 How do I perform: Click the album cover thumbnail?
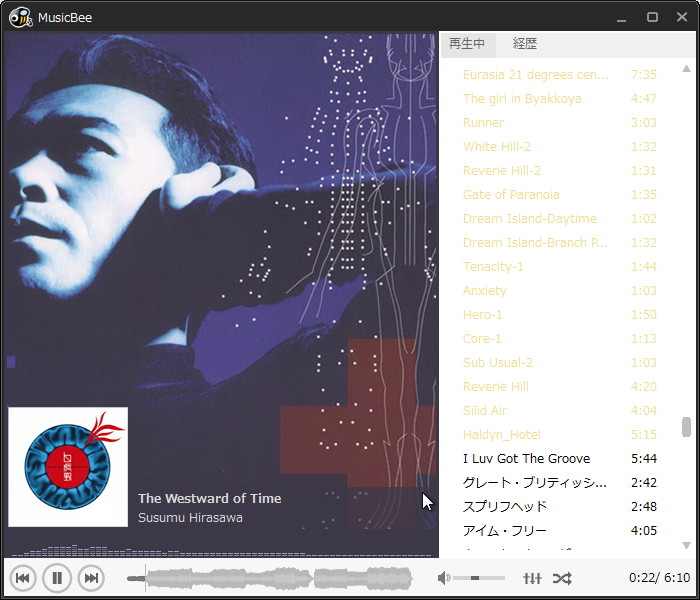pyautogui.click(x=68, y=467)
